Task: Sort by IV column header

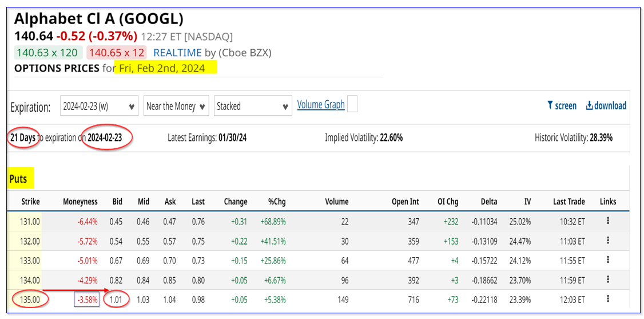Action: [x=527, y=202]
